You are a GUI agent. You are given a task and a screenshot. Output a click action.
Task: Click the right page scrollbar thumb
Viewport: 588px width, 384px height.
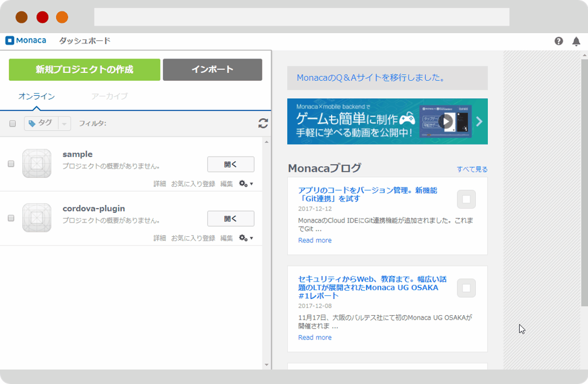pyautogui.click(x=584, y=182)
